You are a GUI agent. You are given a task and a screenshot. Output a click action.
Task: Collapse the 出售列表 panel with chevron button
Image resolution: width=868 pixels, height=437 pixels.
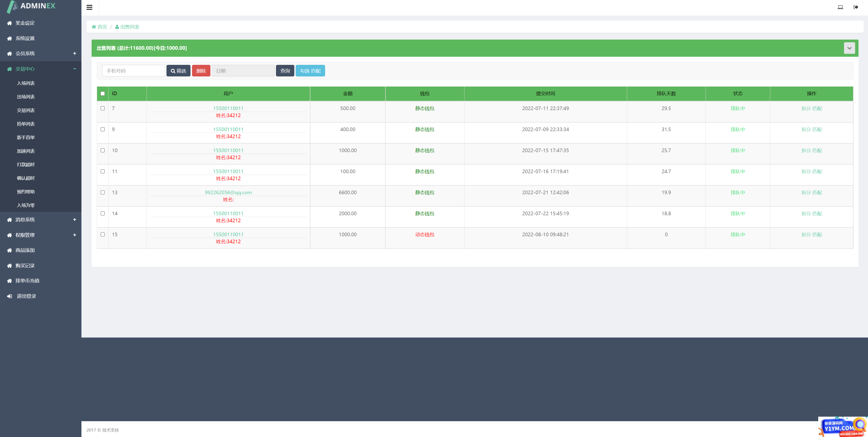point(849,48)
